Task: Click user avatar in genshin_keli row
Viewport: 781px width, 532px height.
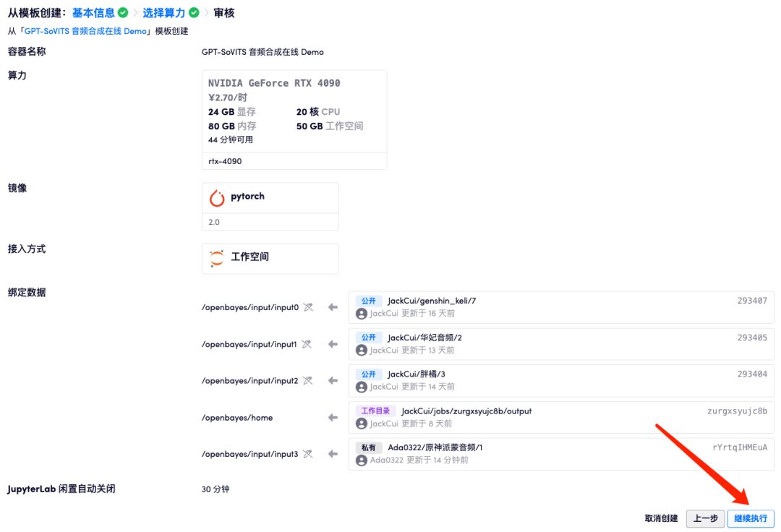Action: [362, 314]
